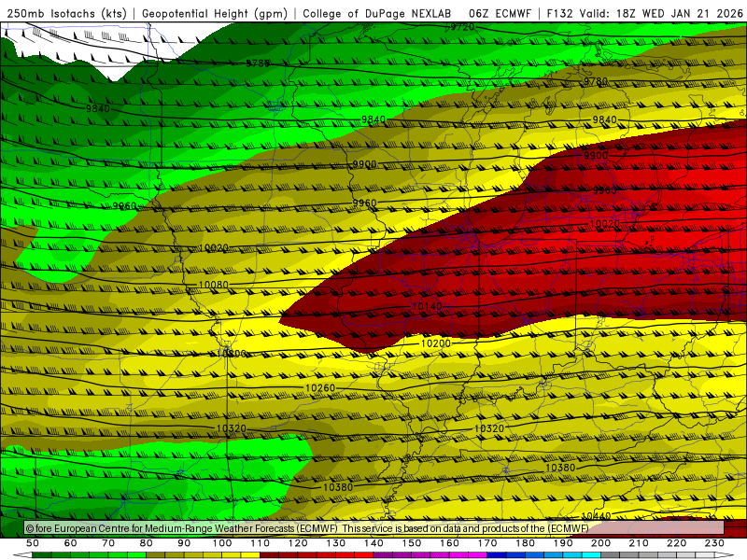Viewport: 747px width, 560px height.
Task: Click the 50 kt label on color scale
Action: 33,543
